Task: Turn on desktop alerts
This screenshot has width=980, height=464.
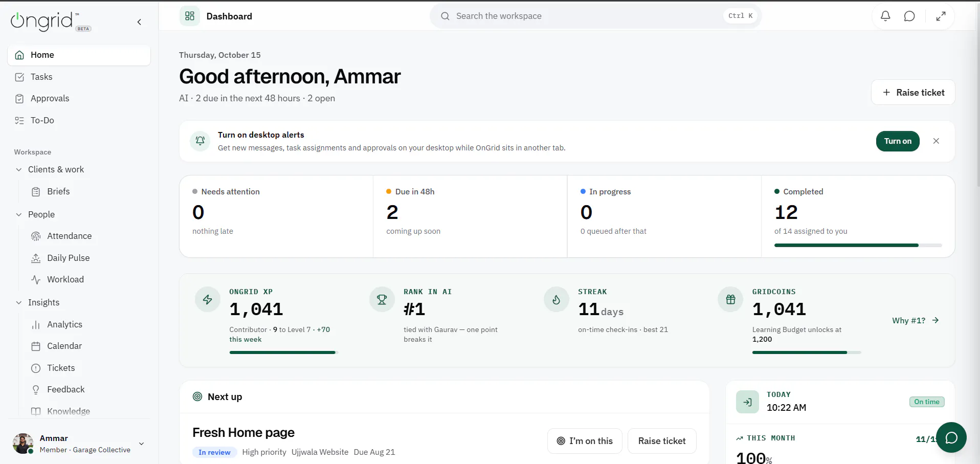Action: (x=898, y=141)
